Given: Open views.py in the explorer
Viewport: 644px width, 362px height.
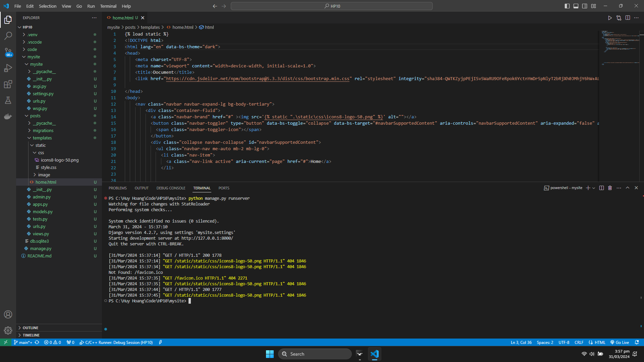Looking at the screenshot, I should (x=59, y=234).
